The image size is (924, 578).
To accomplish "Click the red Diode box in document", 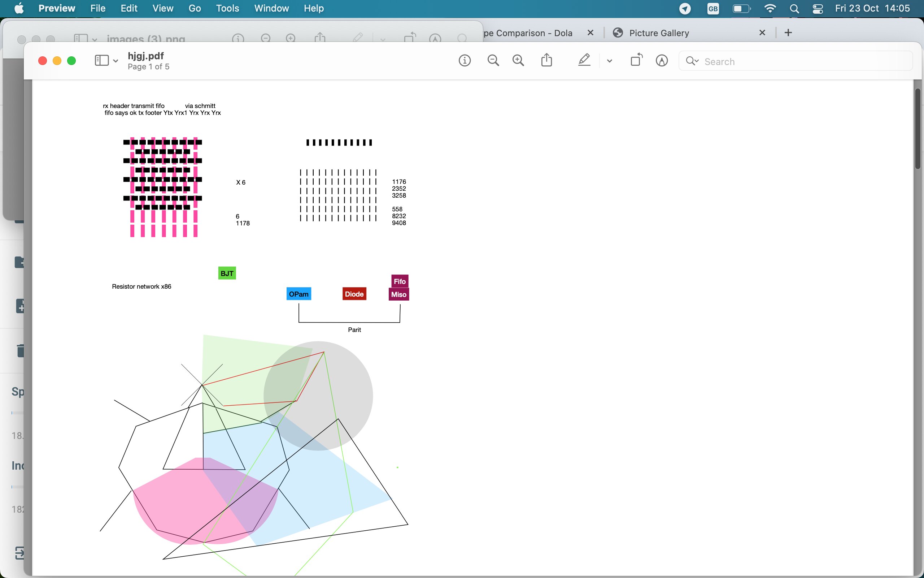I will (354, 294).
